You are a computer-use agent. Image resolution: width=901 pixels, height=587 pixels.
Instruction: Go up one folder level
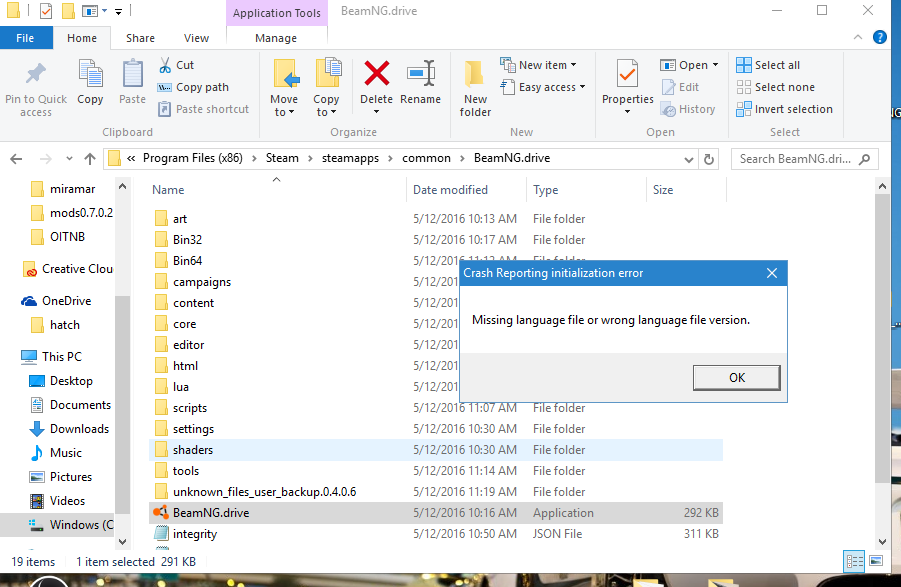point(90,159)
